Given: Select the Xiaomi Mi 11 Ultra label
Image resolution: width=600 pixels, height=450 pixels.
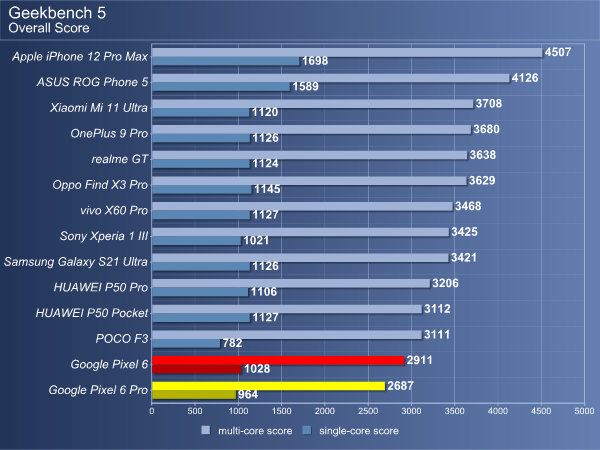Looking at the screenshot, I should (99, 108).
